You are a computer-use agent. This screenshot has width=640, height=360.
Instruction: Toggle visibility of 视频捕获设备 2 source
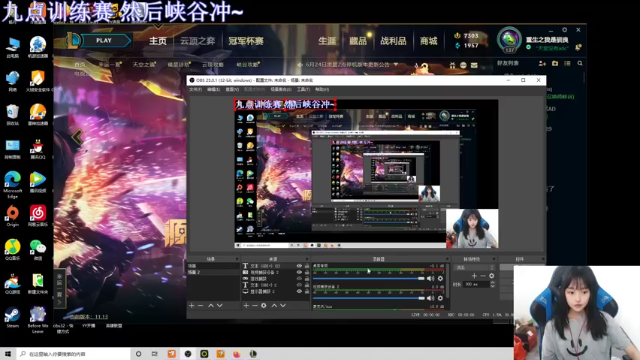(x=299, y=272)
